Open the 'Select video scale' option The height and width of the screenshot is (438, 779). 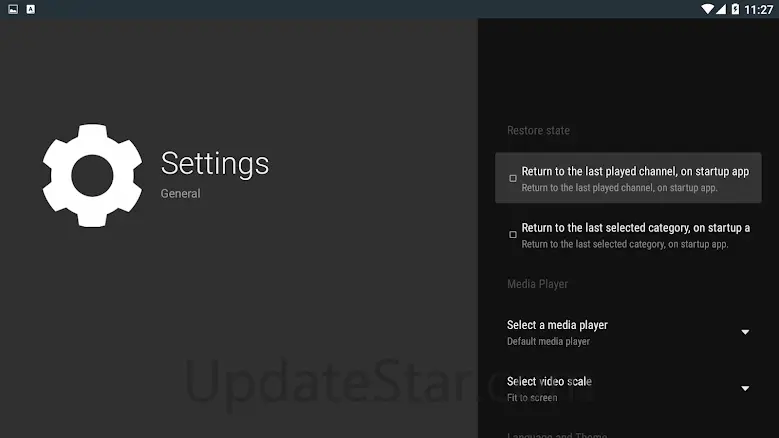pyautogui.click(x=628, y=389)
